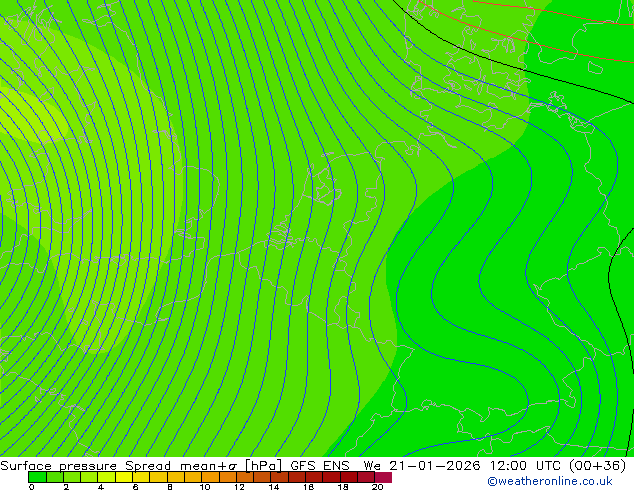This screenshot has width=634, height=490.
Task: Pick the crimson legend swatch after 20
Action: point(383,477)
